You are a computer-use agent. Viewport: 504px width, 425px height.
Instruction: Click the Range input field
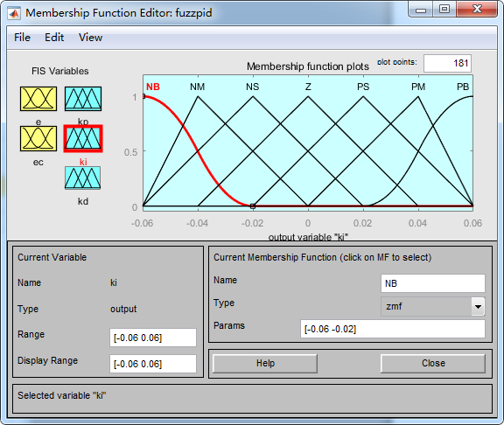(x=153, y=338)
